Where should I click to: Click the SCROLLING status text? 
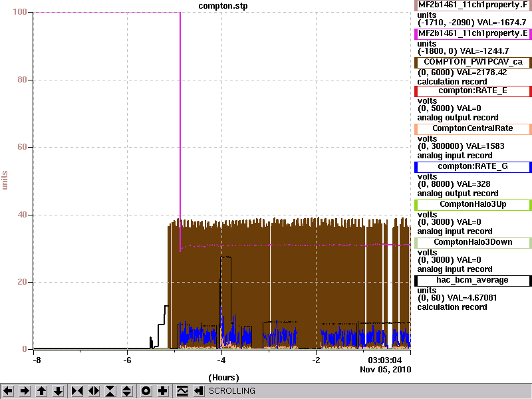coord(231,391)
